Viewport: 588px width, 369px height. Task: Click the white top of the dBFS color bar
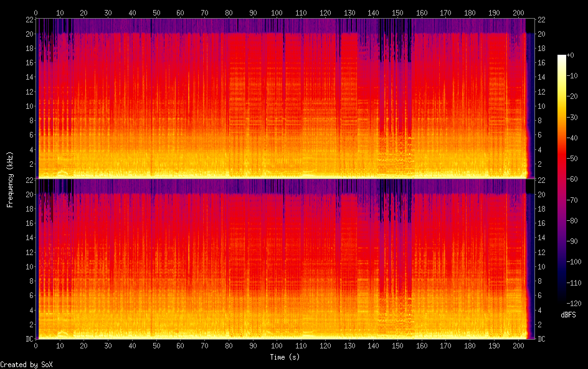pyautogui.click(x=561, y=57)
